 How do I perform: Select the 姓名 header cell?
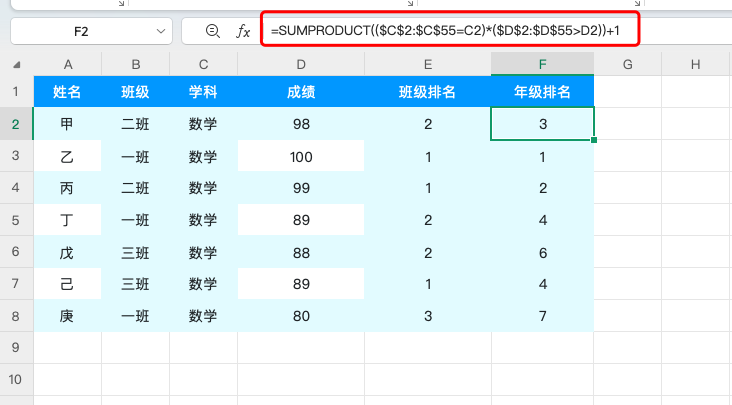coord(67,92)
